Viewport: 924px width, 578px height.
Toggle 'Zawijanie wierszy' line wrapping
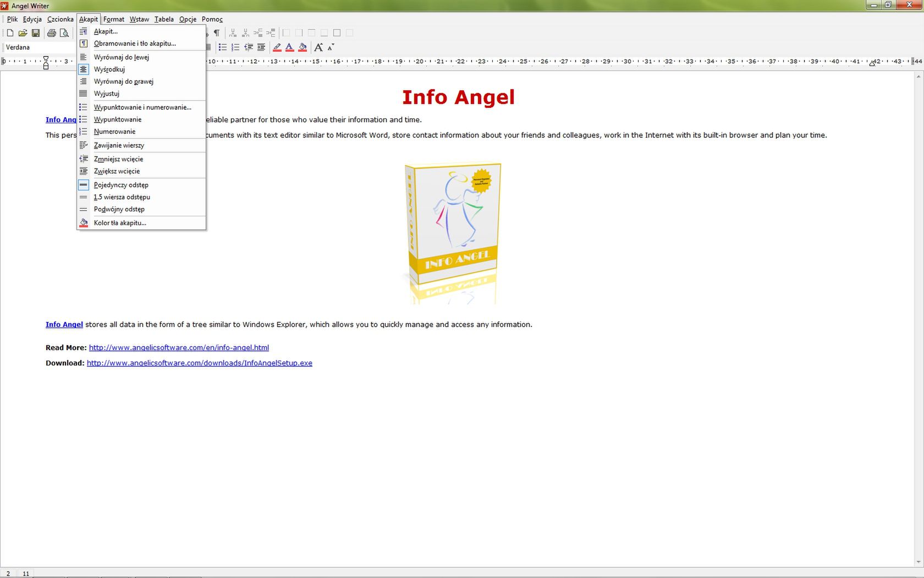coord(141,145)
